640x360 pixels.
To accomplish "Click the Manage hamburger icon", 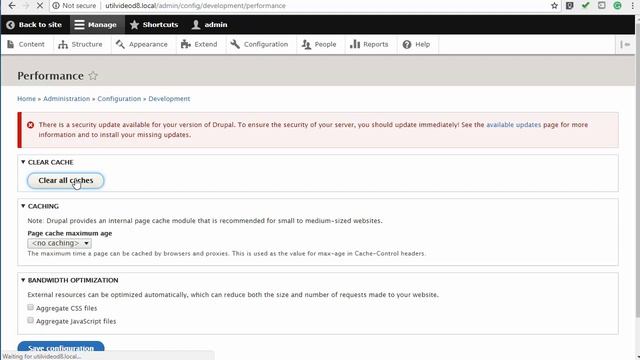I will 79,25.
